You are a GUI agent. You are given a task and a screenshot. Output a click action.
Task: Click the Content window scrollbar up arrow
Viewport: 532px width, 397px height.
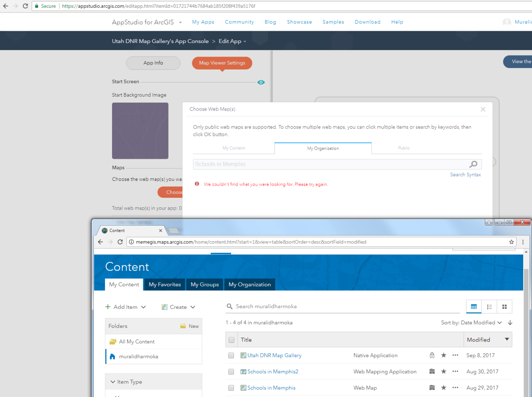coord(526,252)
